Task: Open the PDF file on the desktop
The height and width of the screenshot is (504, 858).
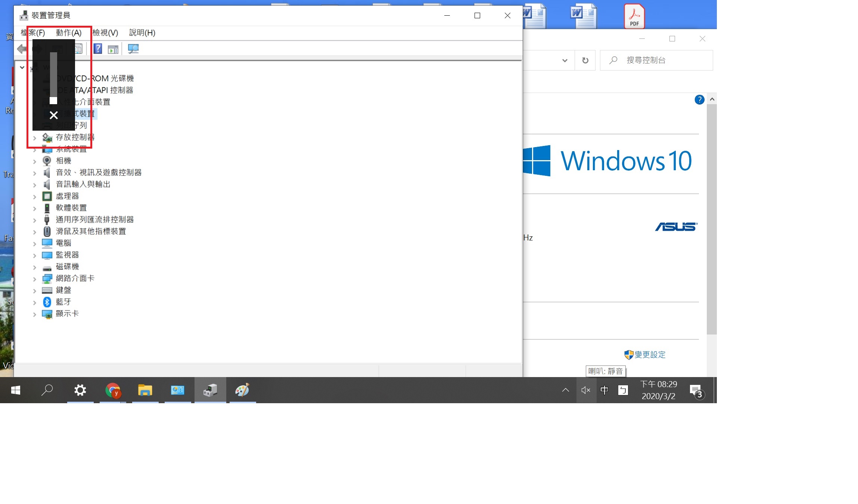Action: tap(634, 16)
